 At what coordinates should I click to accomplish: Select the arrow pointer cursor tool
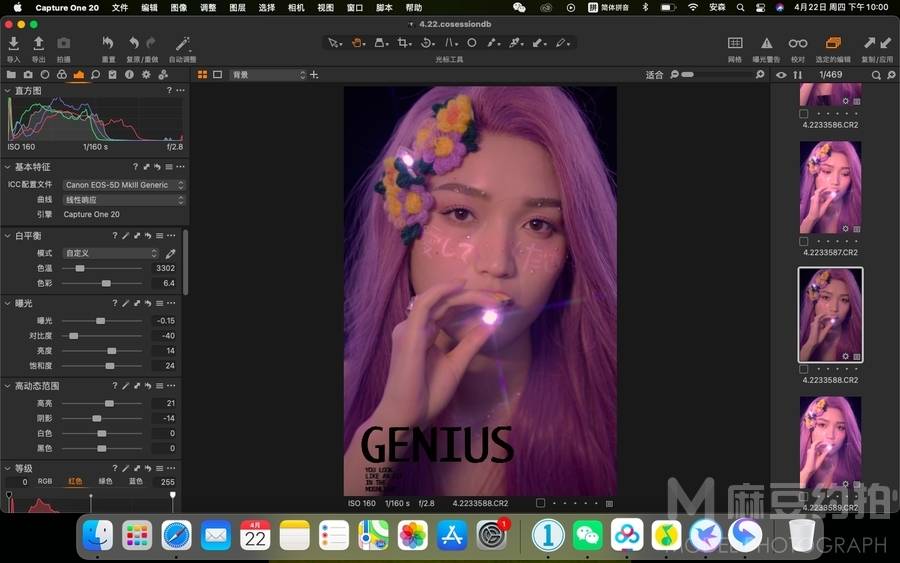[333, 43]
